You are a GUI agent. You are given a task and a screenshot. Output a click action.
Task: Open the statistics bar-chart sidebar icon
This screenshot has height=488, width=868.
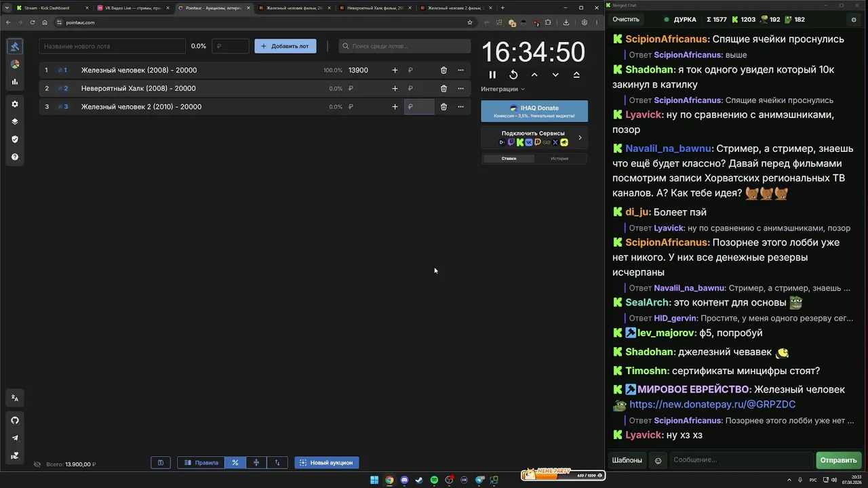[x=15, y=82]
